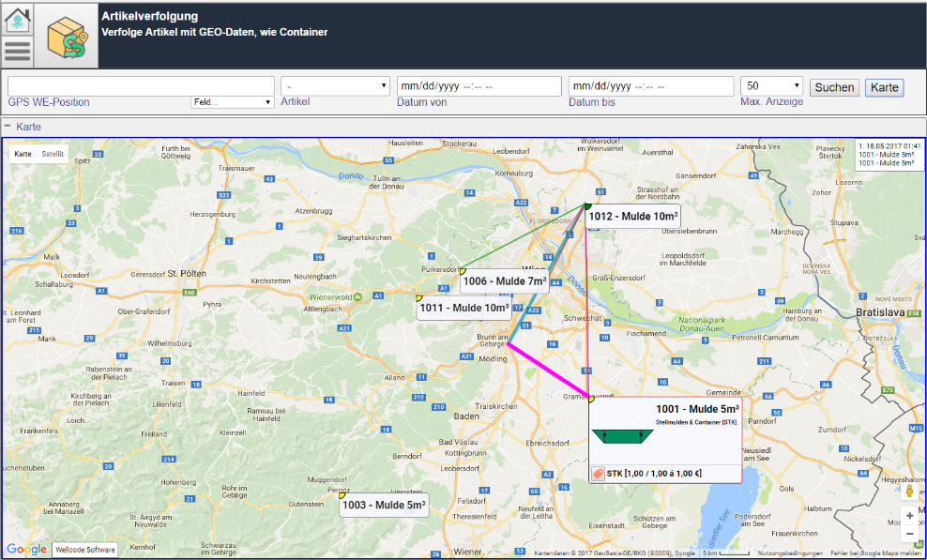The image size is (927, 560).
Task: Click the Datum von date field
Action: click(x=479, y=86)
